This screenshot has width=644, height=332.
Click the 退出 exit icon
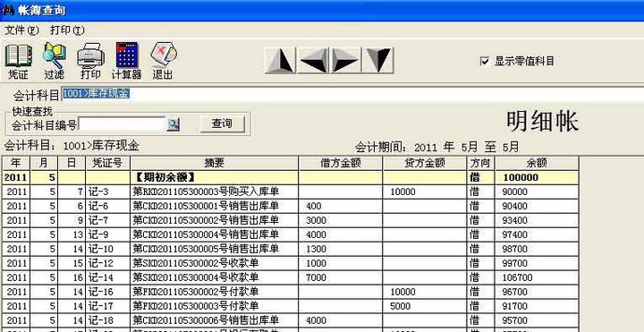(x=163, y=61)
